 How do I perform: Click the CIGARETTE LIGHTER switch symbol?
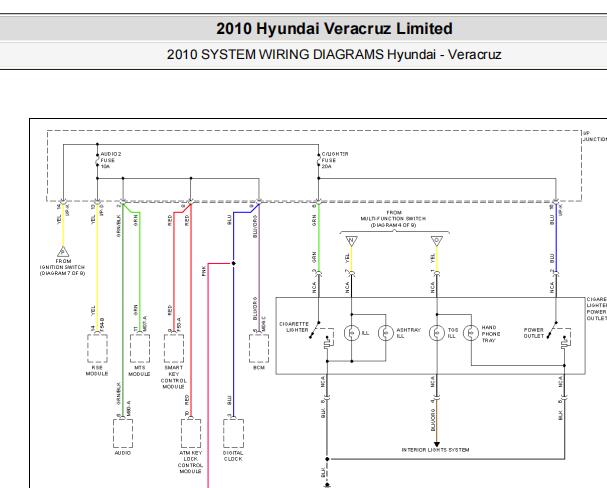(x=321, y=335)
